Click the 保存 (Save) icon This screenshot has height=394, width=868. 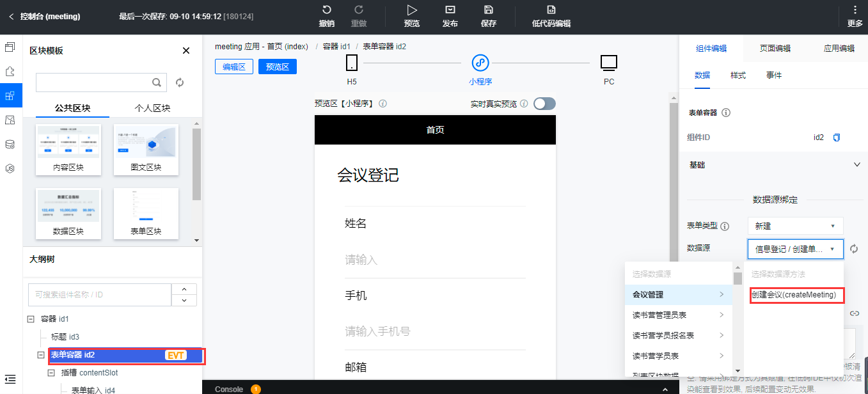click(488, 13)
